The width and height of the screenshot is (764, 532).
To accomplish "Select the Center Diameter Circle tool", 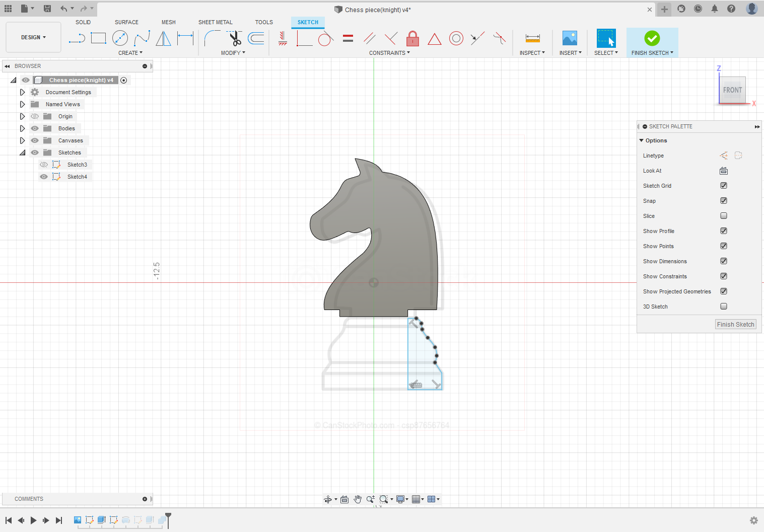I will pos(120,38).
